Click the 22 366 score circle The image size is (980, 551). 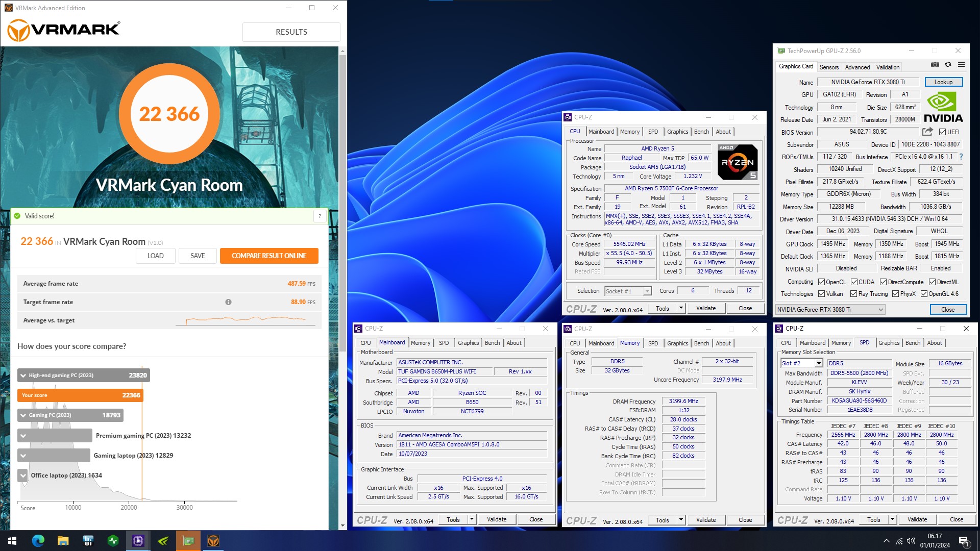169,114
